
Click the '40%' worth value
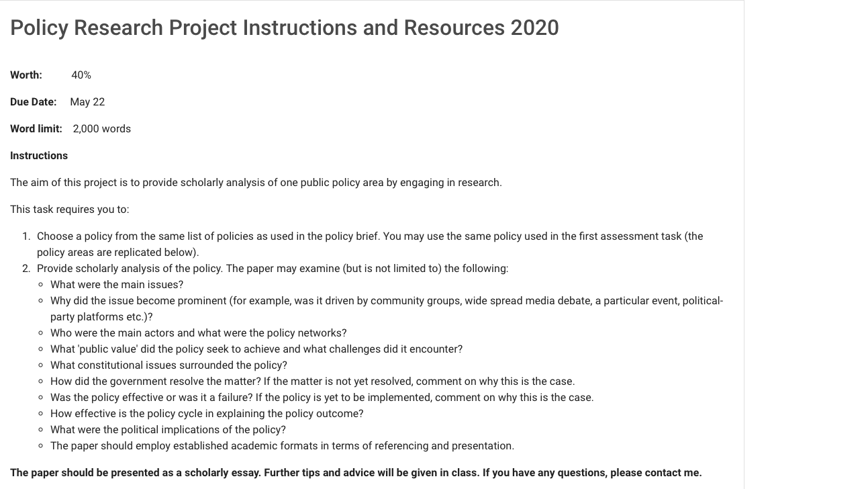click(x=81, y=75)
